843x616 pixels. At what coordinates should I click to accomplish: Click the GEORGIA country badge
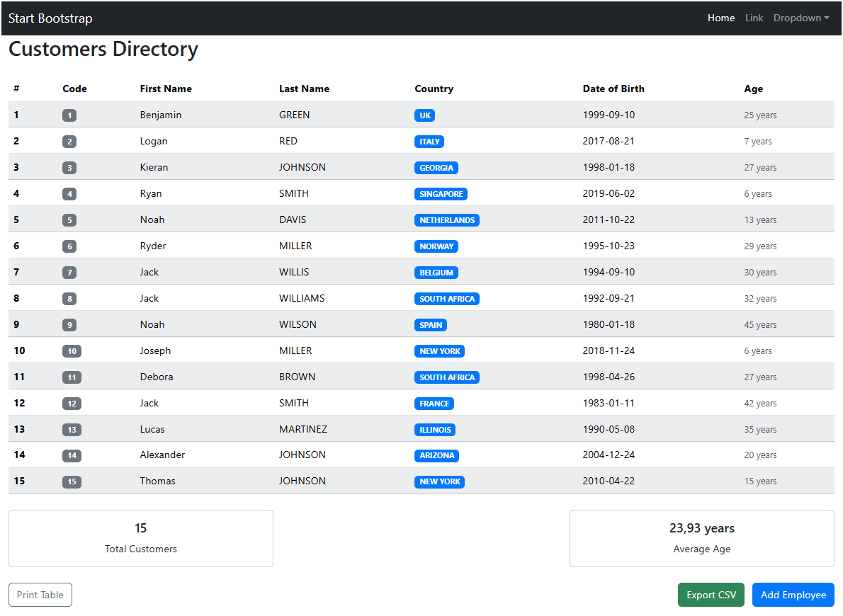point(436,168)
